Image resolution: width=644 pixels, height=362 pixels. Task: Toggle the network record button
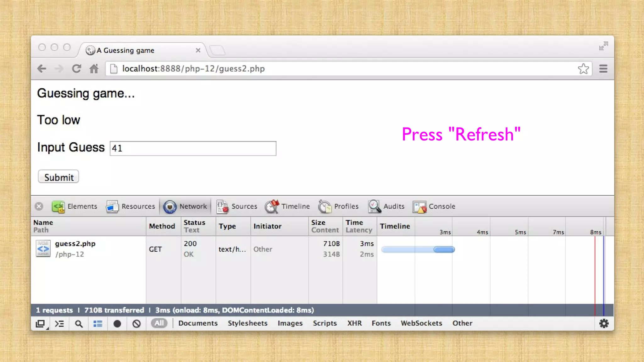[x=117, y=323]
